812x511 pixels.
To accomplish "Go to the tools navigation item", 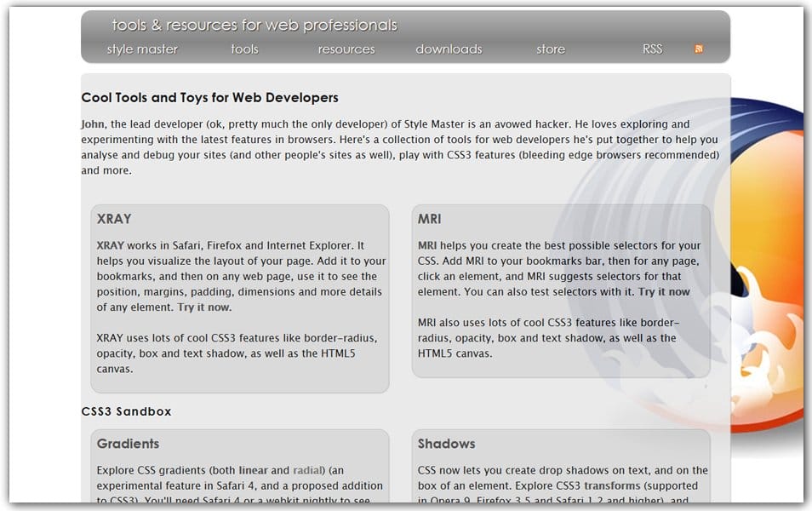I will 244,49.
